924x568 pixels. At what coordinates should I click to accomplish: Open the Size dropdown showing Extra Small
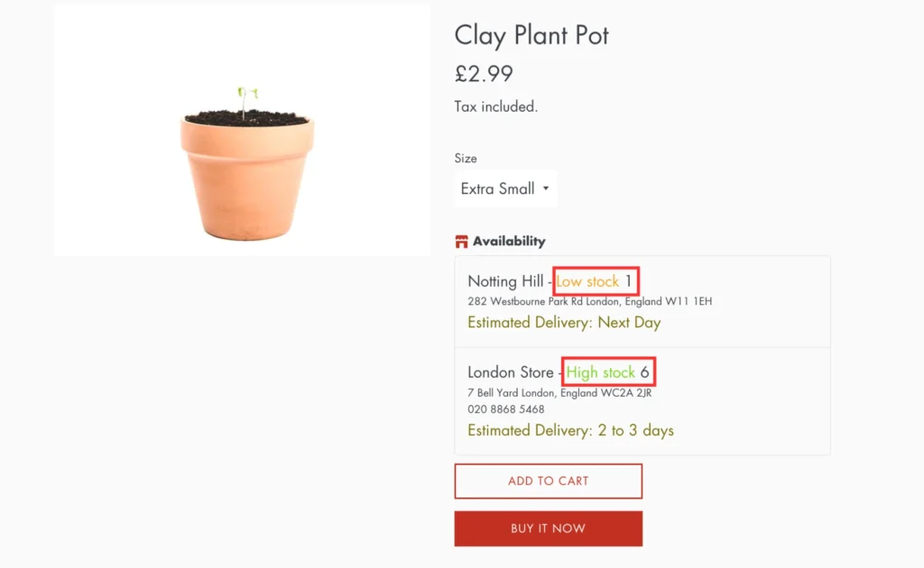point(505,188)
